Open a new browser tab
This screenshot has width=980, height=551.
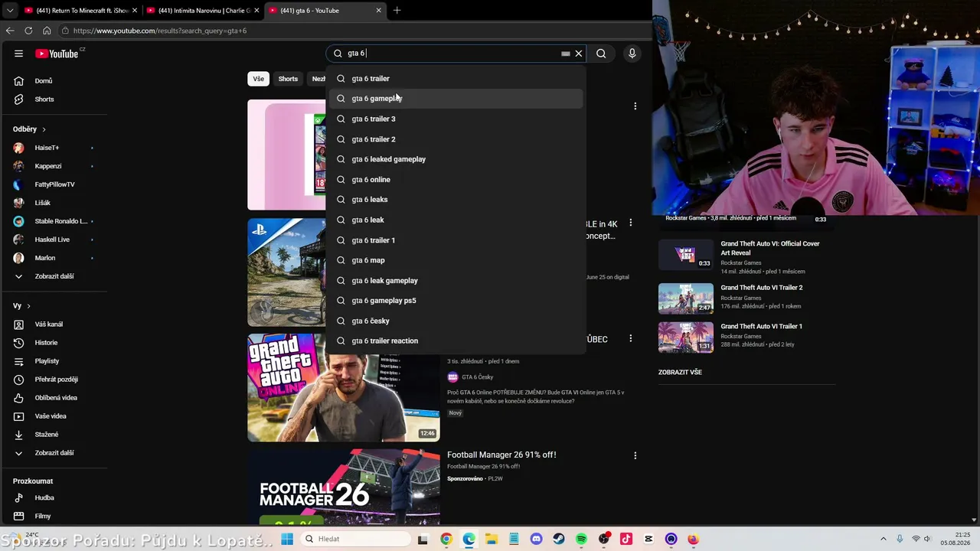coord(397,11)
